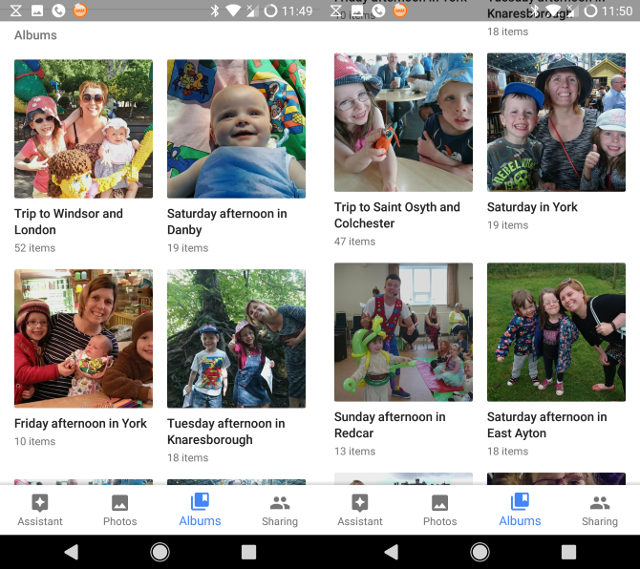
Task: Tap Wi-Fi status icon in left screen
Action: click(233, 11)
